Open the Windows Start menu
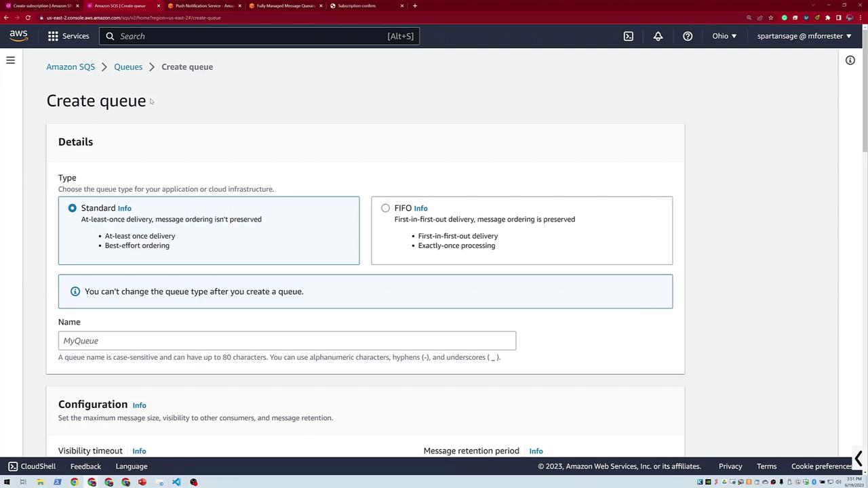The image size is (868, 488). pyautogui.click(x=5, y=482)
